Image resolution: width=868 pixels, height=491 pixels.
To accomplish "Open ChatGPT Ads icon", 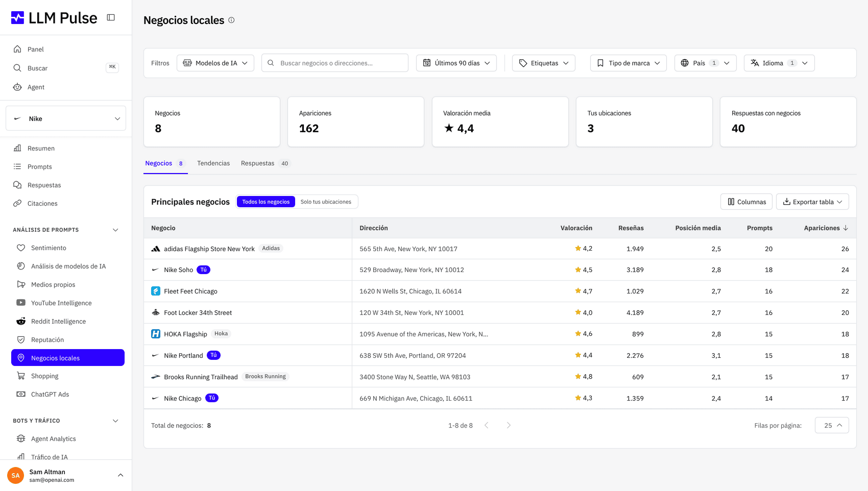I will coord(21,394).
